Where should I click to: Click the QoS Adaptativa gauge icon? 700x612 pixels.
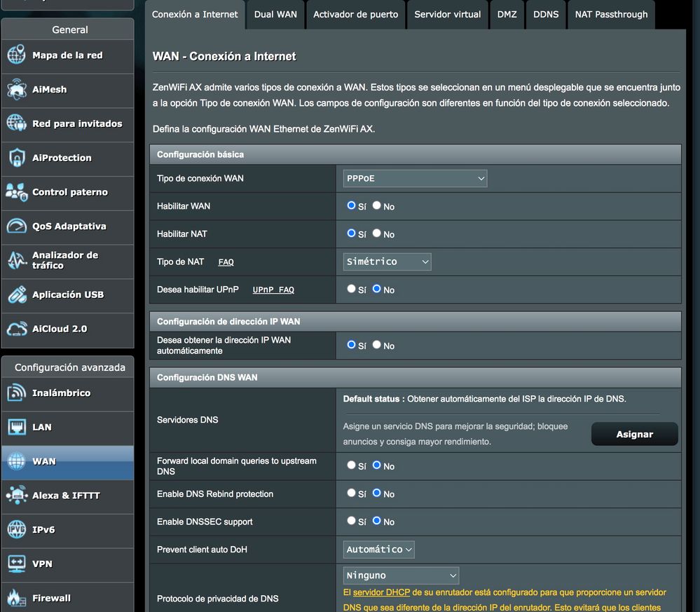click(x=16, y=226)
